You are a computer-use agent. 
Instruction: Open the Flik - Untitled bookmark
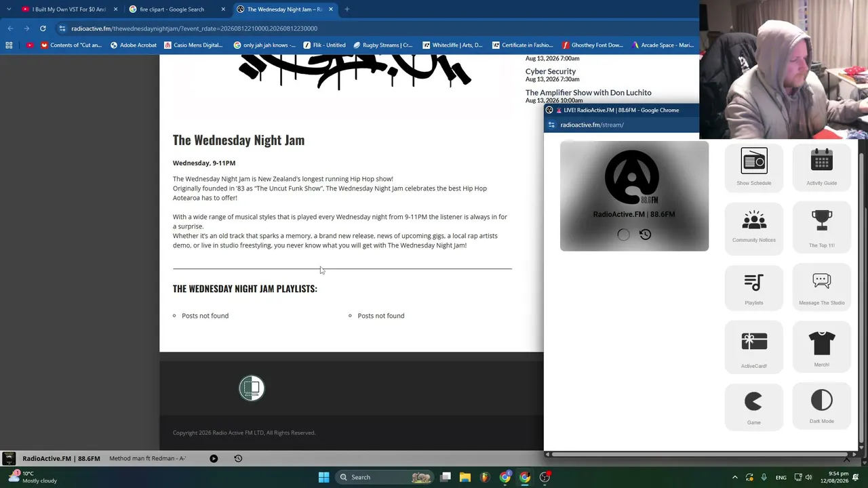point(324,45)
